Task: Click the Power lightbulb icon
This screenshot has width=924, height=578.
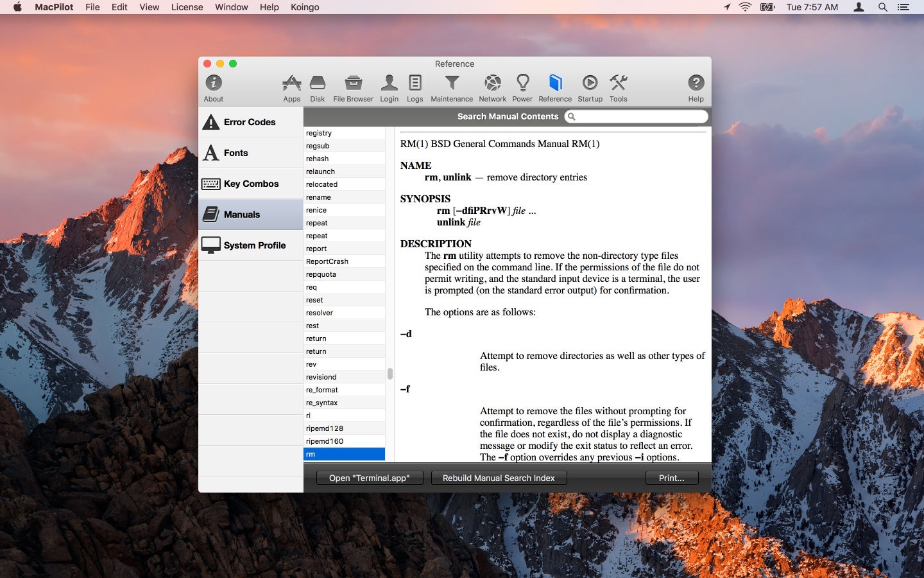Action: (522, 87)
